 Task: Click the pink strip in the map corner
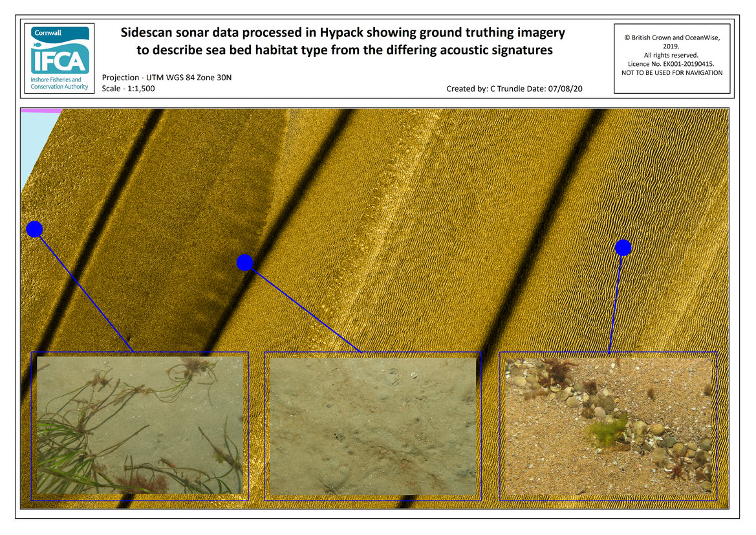(x=40, y=111)
